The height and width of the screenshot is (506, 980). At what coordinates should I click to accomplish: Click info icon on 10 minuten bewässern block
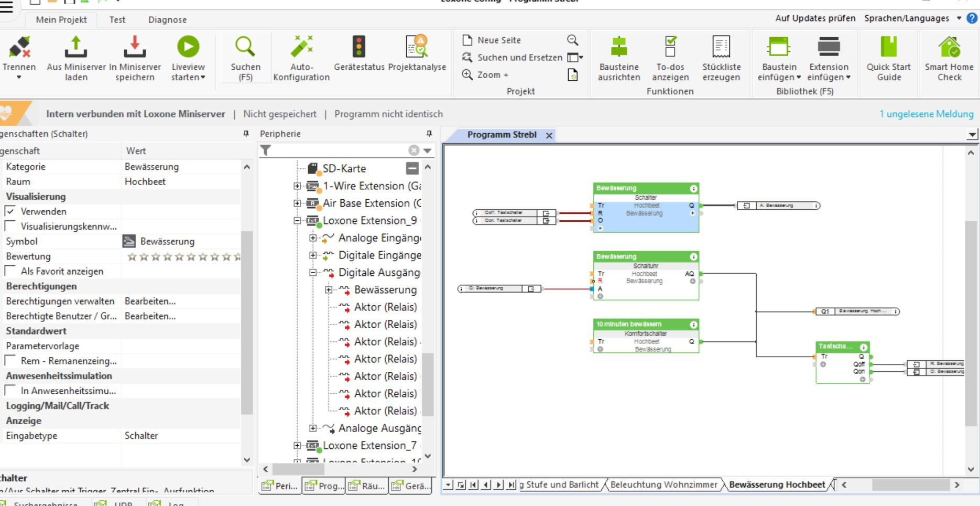point(693,325)
